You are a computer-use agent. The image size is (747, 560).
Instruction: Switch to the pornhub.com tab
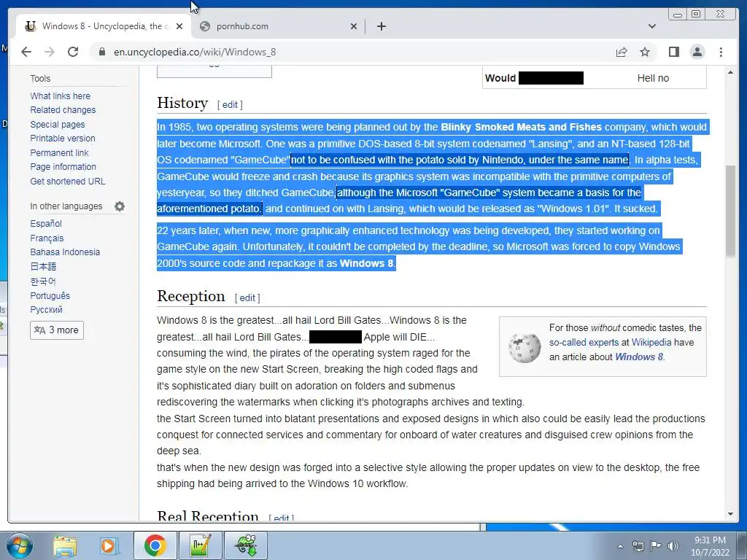[278, 26]
